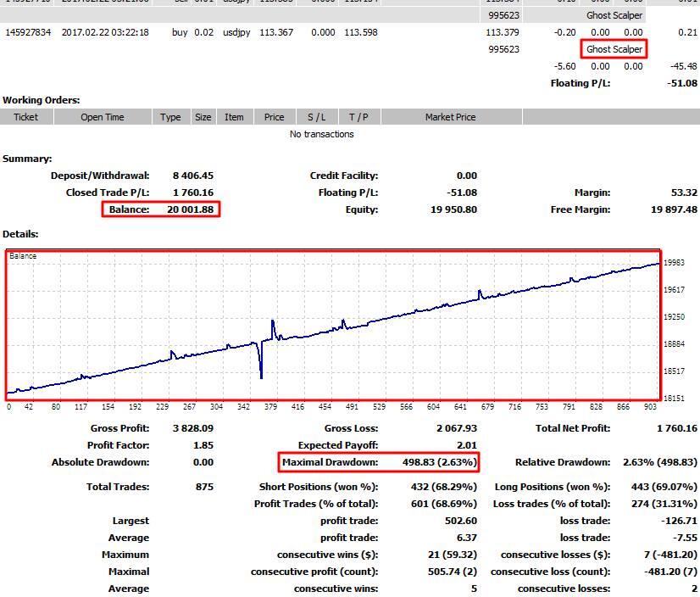Click the Long Positions value 443 (69.07%)
Viewport: 700px width, 597px height.
click(664, 487)
